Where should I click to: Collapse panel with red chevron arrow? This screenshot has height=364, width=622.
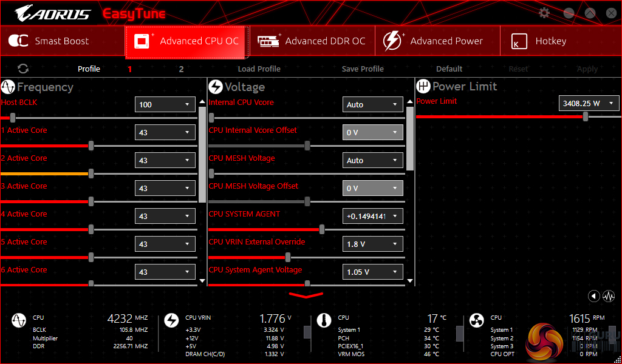pyautogui.click(x=306, y=295)
